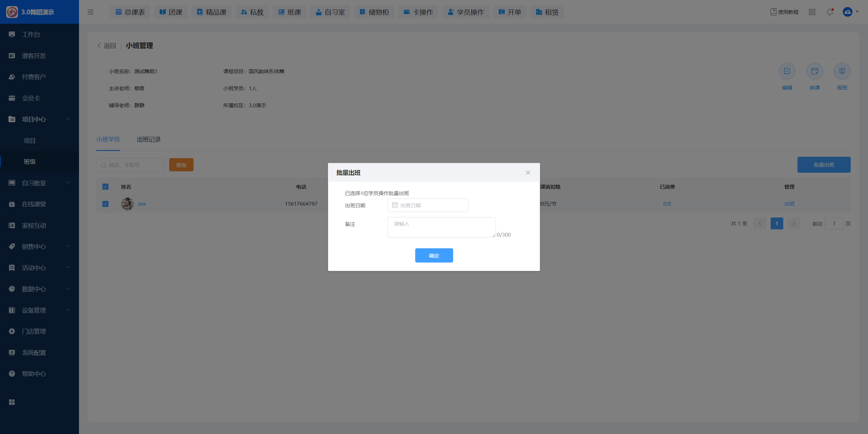
Task: Click the apps grid icon at sidebar bottom
Action: click(12, 402)
